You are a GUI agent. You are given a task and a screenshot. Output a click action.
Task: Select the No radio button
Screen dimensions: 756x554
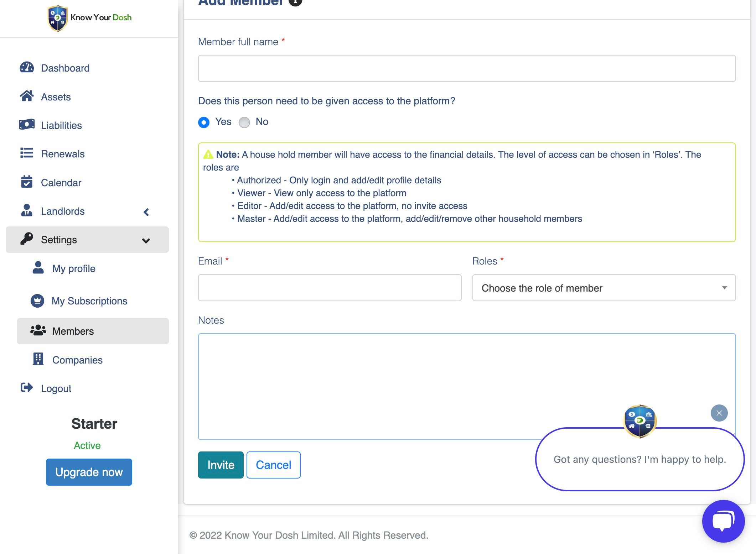(x=244, y=122)
